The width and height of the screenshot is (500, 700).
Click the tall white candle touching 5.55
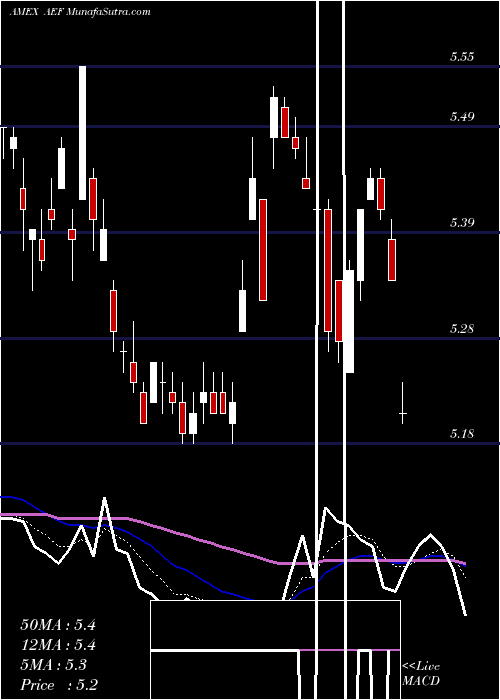(x=83, y=133)
